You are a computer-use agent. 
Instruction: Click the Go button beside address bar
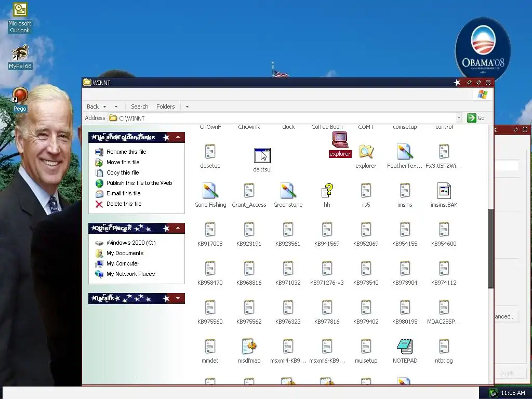pos(476,118)
